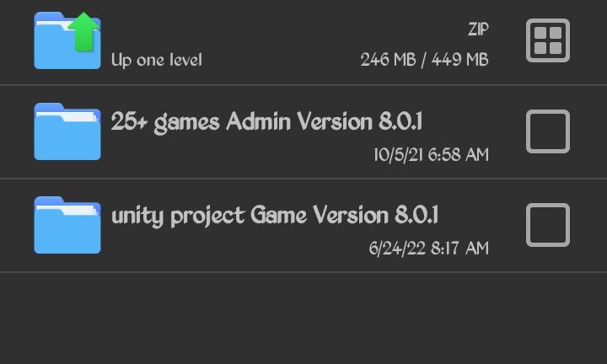The width and height of the screenshot is (607, 364).
Task: Select the Up one level text
Action: click(157, 60)
